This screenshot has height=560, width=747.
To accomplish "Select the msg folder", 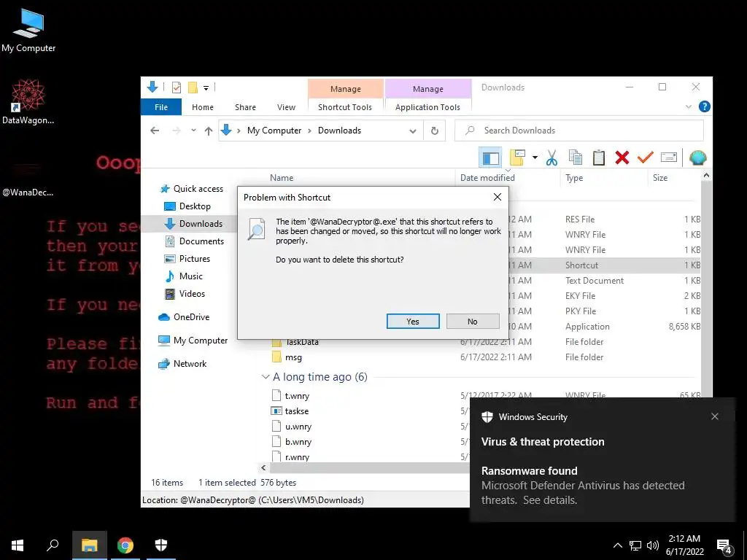I will 293,357.
